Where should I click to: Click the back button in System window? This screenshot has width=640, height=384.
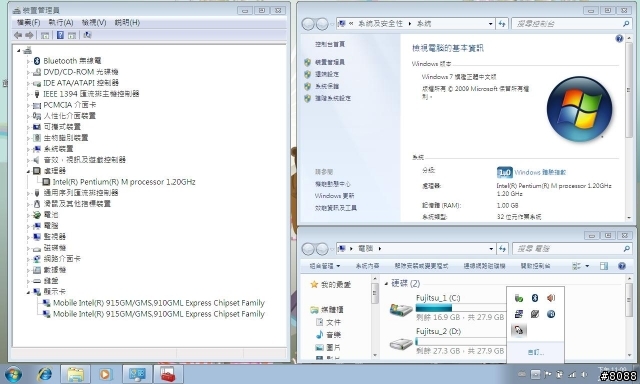tap(308, 24)
